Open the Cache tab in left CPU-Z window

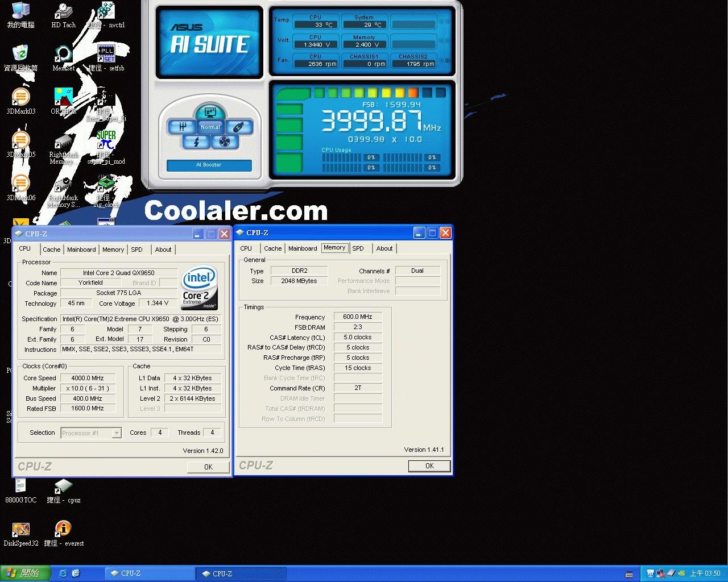click(x=51, y=250)
